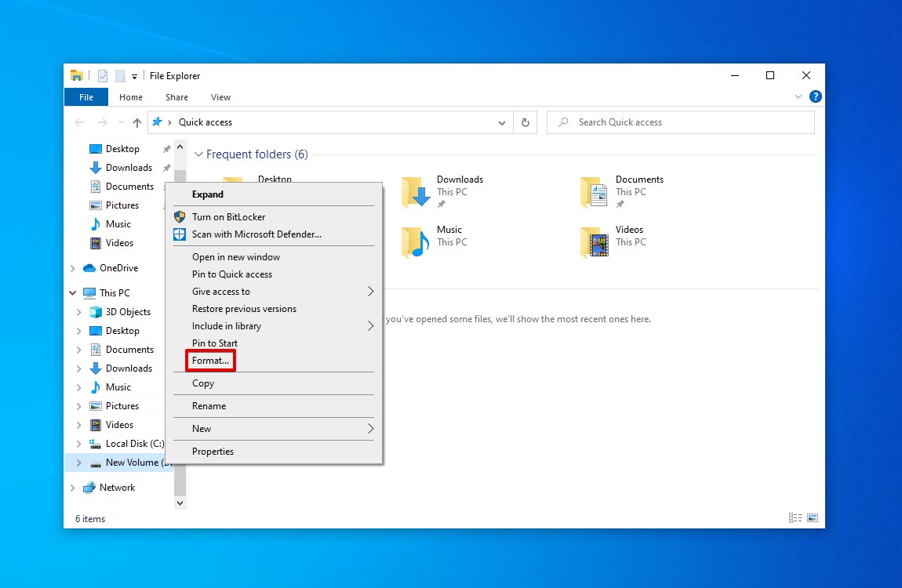Click the Search Quick access field

[x=681, y=122]
